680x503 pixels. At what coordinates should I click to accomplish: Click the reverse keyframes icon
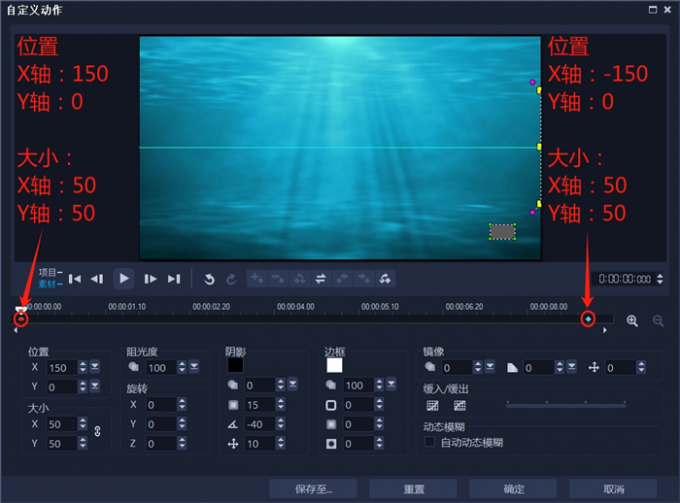[299, 278]
